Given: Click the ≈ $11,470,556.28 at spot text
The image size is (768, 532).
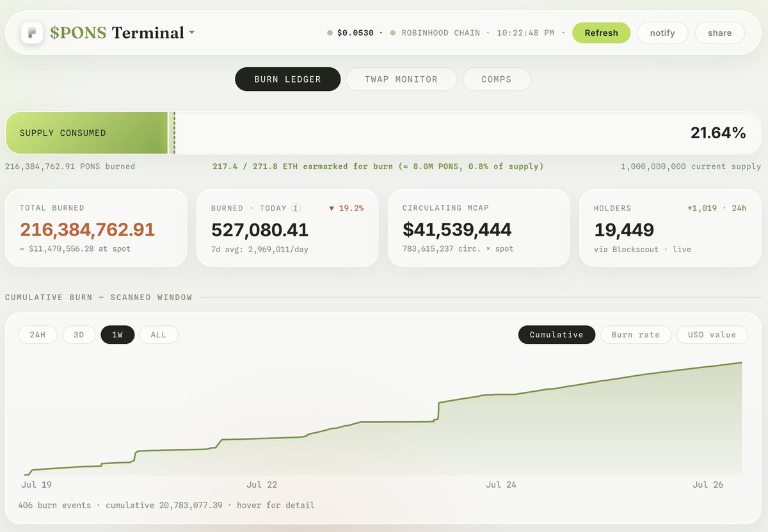Looking at the screenshot, I should coord(75,248).
